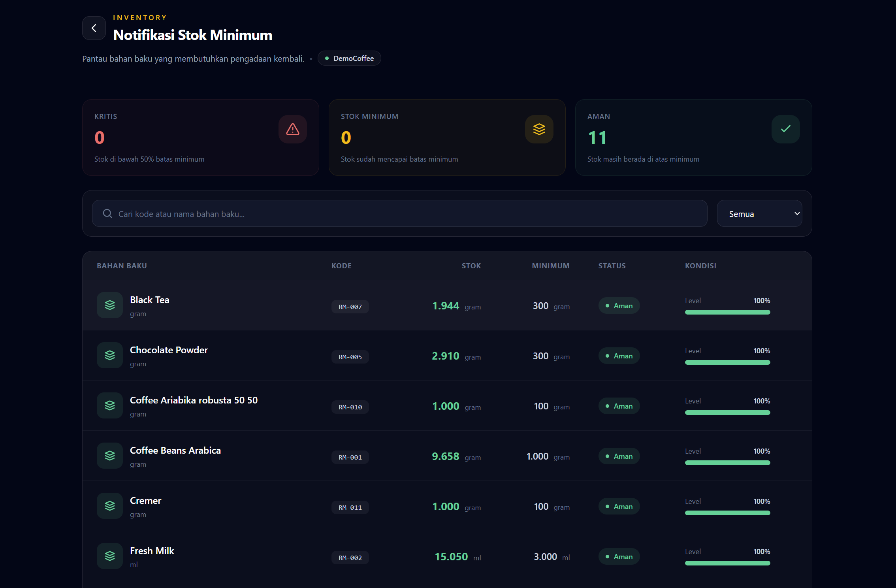The image size is (896, 588).
Task: Click code badge RM-010
Action: pyautogui.click(x=350, y=407)
